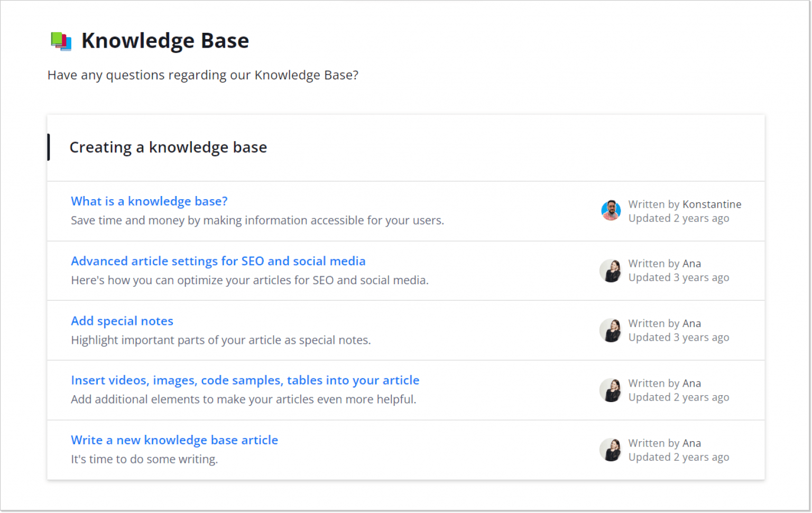
Task: Open the Add special notes article
Action: (122, 321)
